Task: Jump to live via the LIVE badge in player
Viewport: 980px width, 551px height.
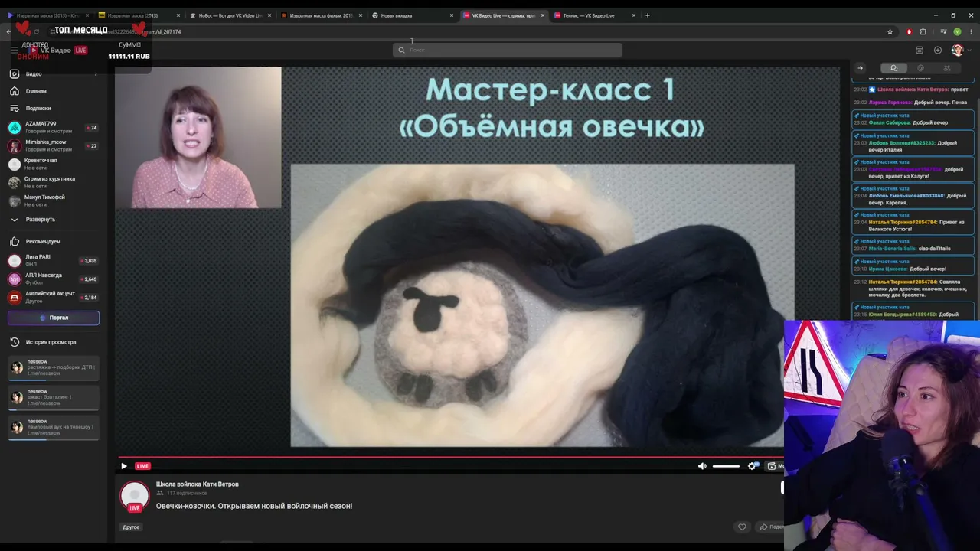Action: coord(142,466)
